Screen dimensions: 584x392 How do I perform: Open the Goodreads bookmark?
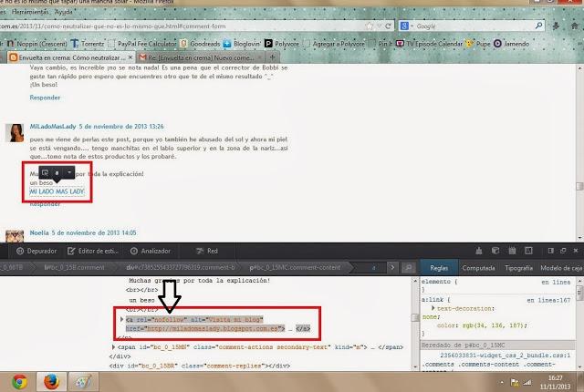tap(200, 44)
